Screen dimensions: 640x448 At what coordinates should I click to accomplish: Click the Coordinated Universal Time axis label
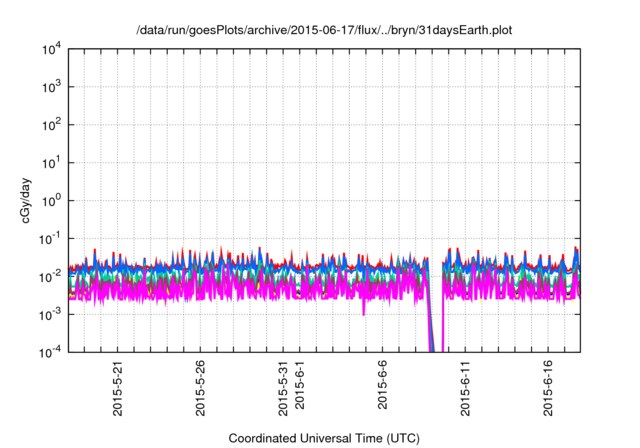coord(323,438)
